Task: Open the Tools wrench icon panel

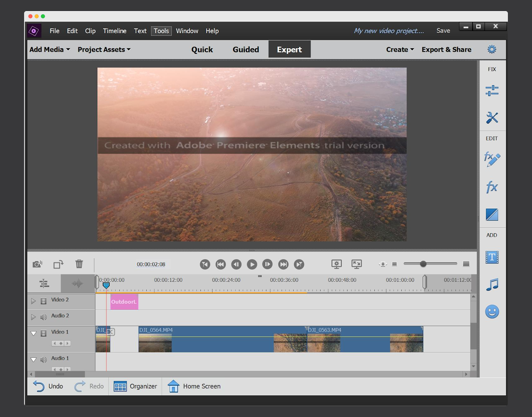Action: 492,118
